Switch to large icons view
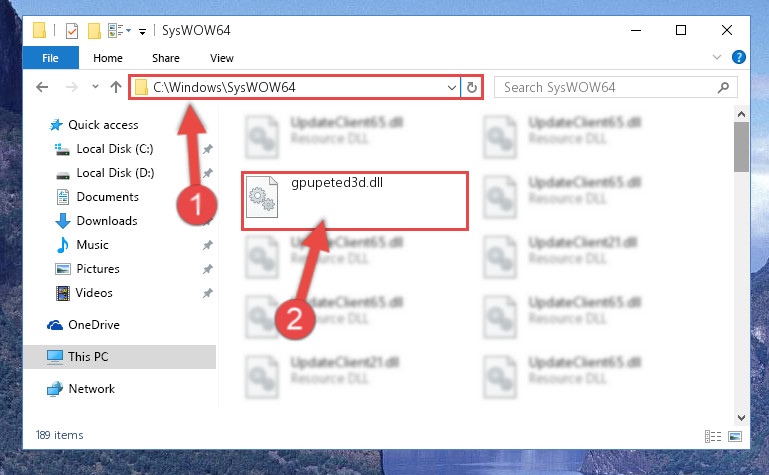This screenshot has width=769, height=475. click(735, 436)
